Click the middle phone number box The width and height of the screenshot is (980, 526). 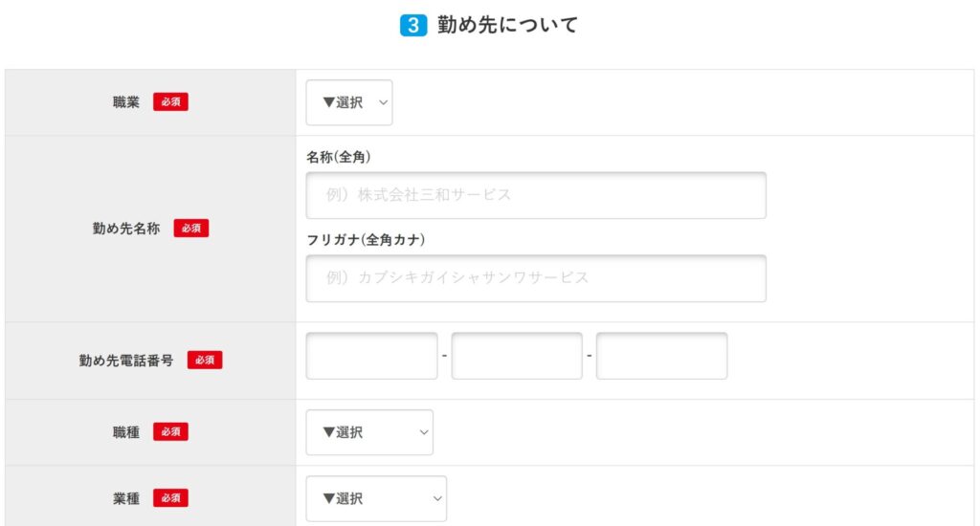point(517,356)
